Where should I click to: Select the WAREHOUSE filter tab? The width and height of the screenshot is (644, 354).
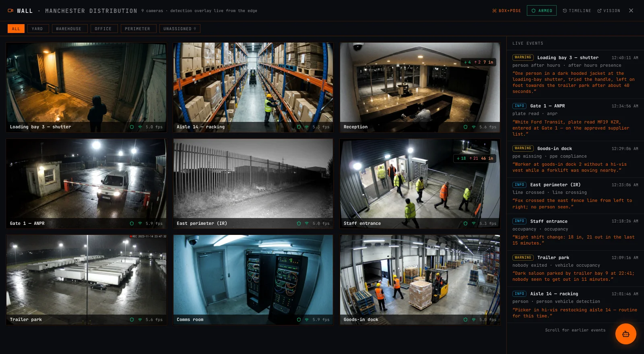(x=69, y=29)
